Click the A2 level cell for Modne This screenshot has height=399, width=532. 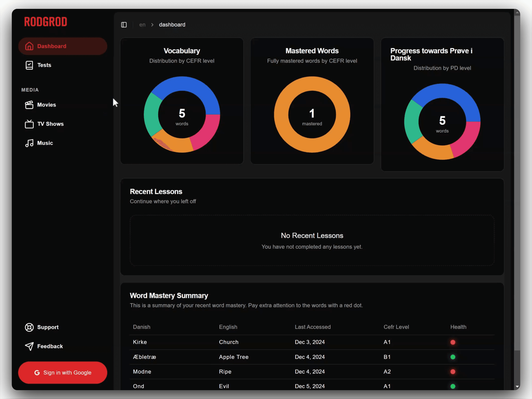(x=387, y=372)
